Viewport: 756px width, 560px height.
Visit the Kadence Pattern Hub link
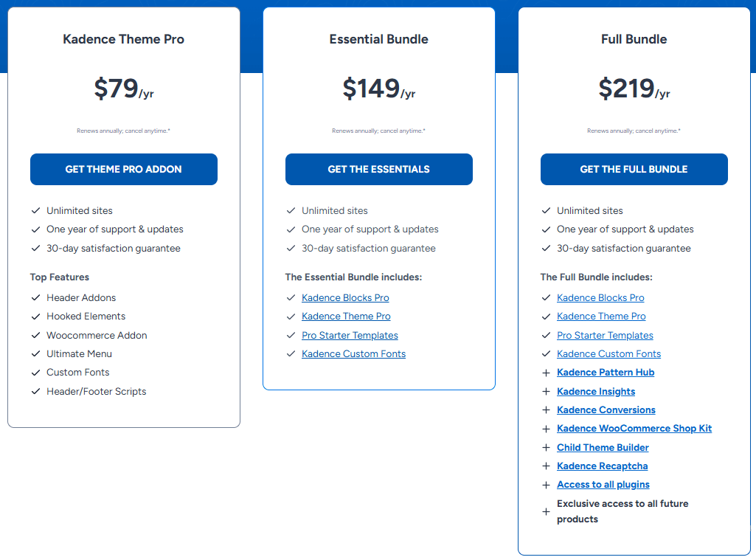coord(606,373)
